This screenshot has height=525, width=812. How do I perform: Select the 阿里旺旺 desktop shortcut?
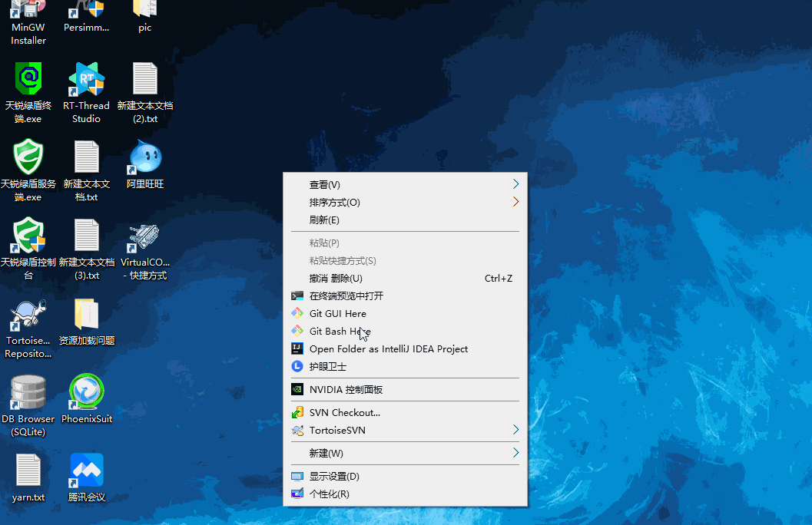point(145,164)
